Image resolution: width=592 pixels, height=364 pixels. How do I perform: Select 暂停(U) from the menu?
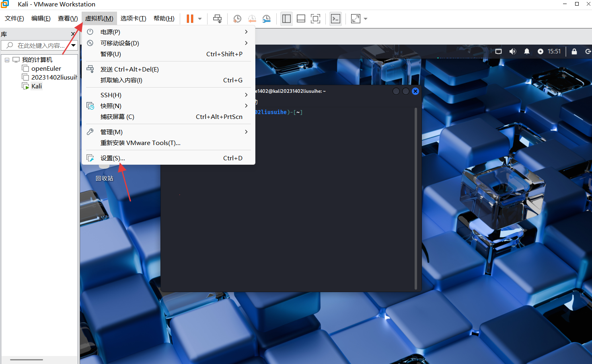tap(169, 54)
